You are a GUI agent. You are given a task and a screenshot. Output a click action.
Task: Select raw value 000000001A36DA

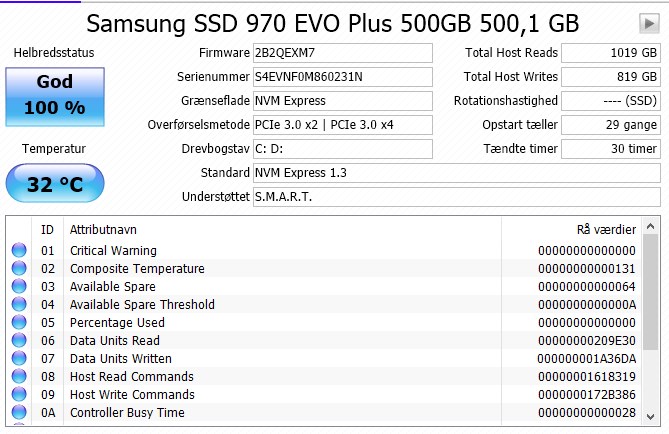point(587,358)
